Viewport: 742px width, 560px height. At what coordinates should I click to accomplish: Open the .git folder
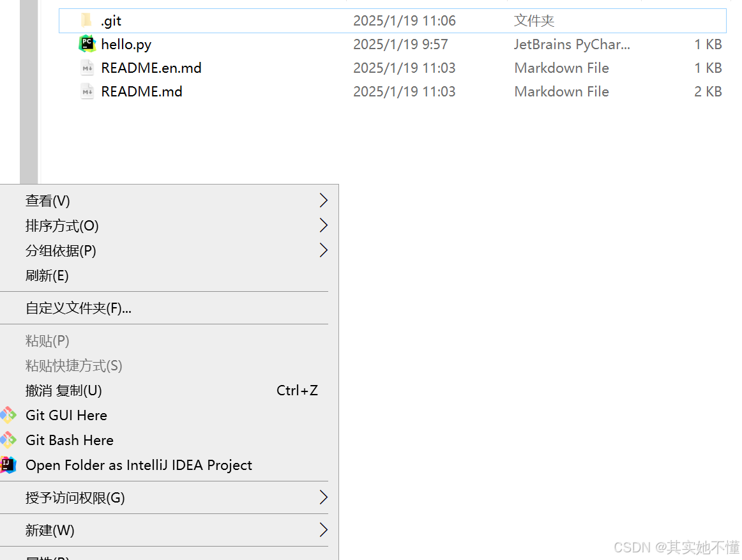point(110,20)
